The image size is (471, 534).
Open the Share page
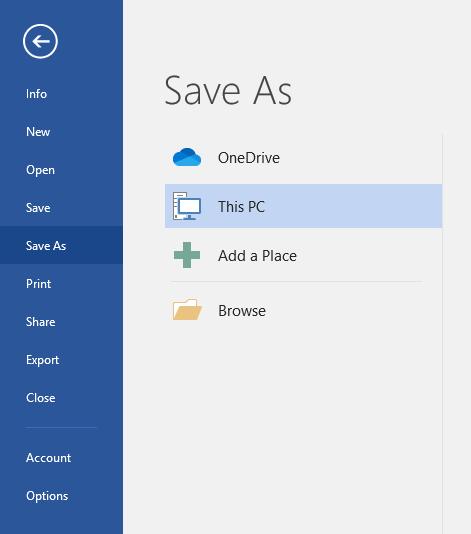pyautogui.click(x=61, y=322)
